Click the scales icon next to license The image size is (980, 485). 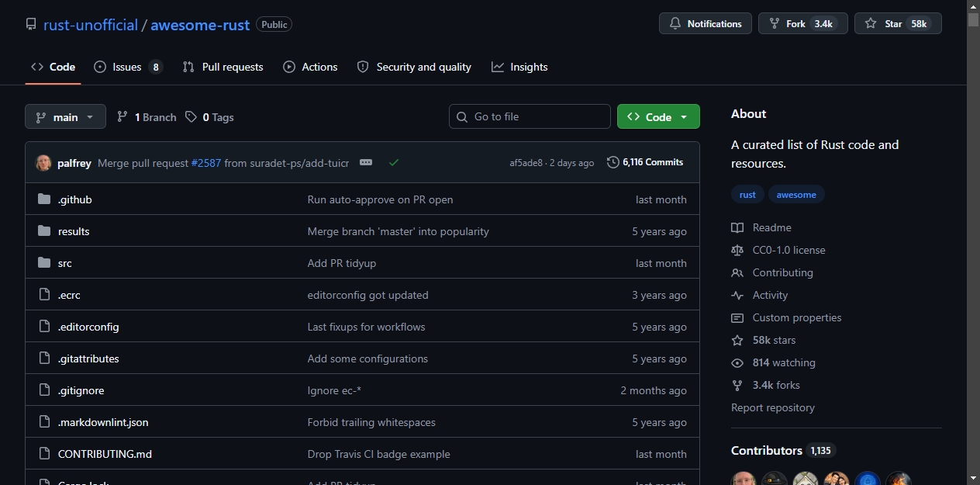point(737,250)
